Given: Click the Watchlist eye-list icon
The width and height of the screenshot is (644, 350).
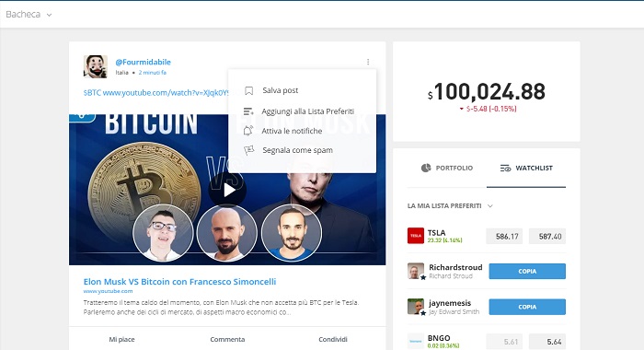Looking at the screenshot, I should pyautogui.click(x=505, y=169).
